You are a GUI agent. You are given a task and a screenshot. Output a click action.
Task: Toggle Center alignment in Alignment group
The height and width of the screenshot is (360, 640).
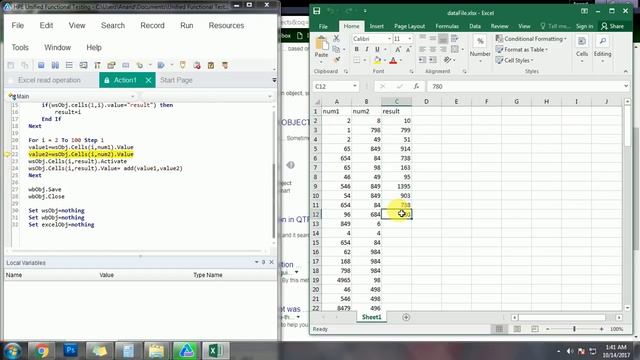coord(433,49)
